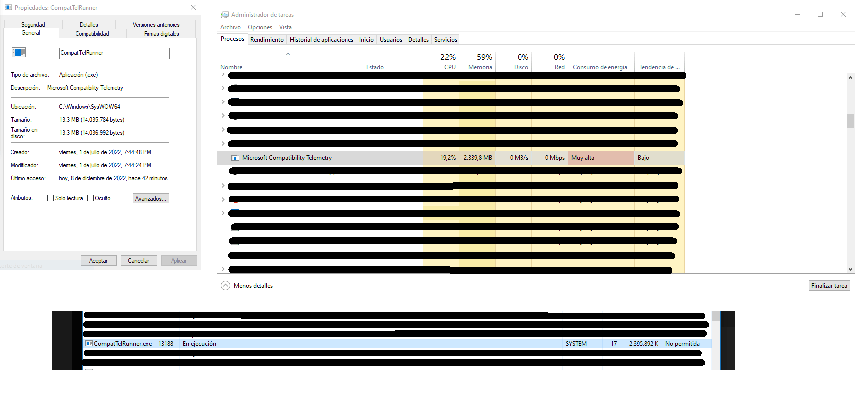Open the Archivo menu in Task Manager
The height and width of the screenshot is (405, 868).
[x=230, y=27]
